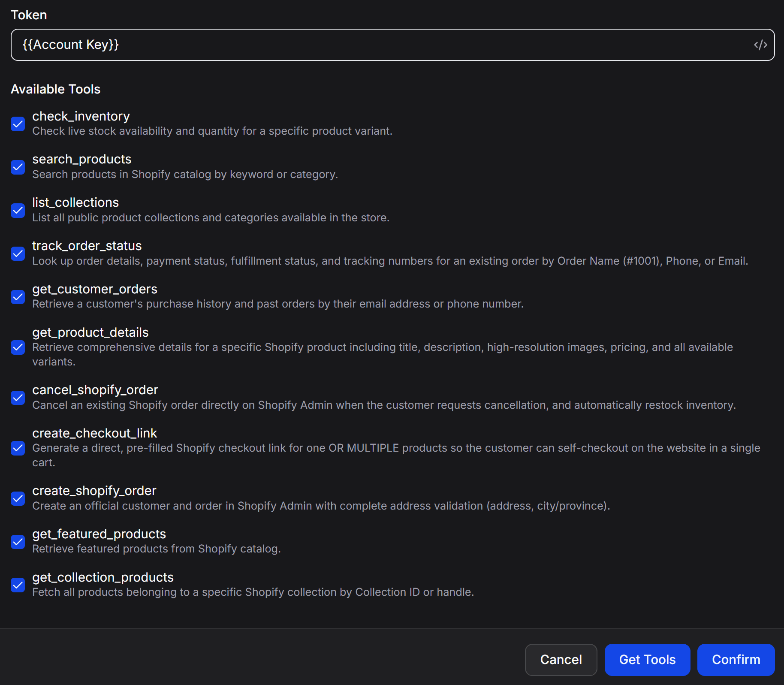Click the create_shopify_order tool name
The height and width of the screenshot is (685, 784).
click(x=94, y=491)
